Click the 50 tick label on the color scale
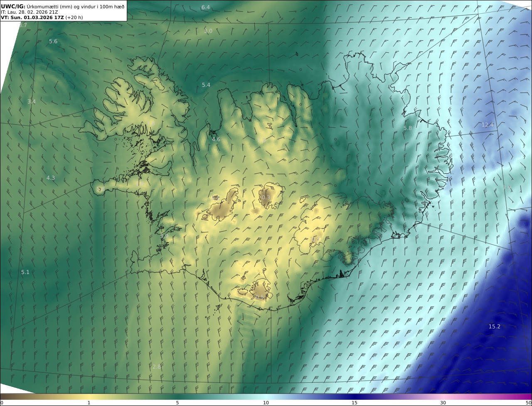Screen dimensions: 532x406 528,403
